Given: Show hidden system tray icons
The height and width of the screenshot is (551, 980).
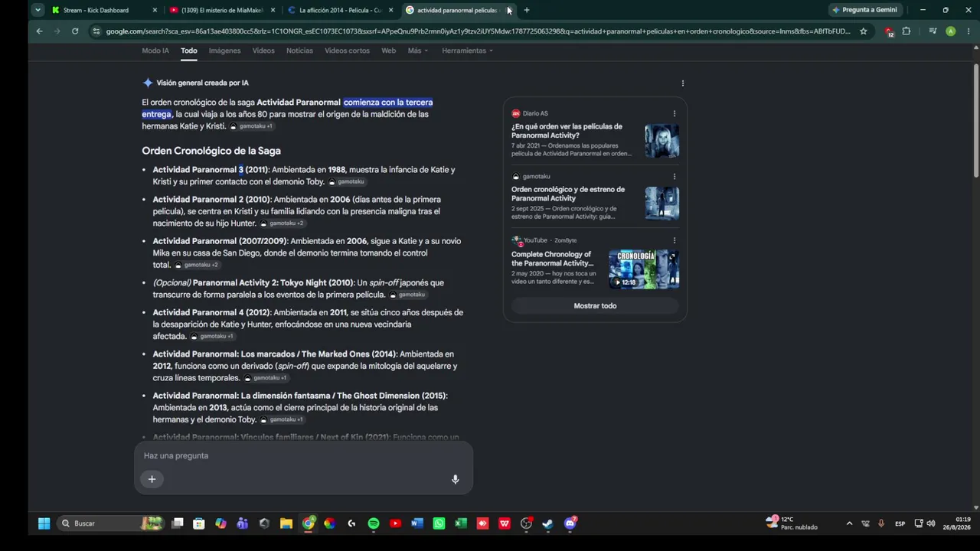Looking at the screenshot, I should coord(849,523).
